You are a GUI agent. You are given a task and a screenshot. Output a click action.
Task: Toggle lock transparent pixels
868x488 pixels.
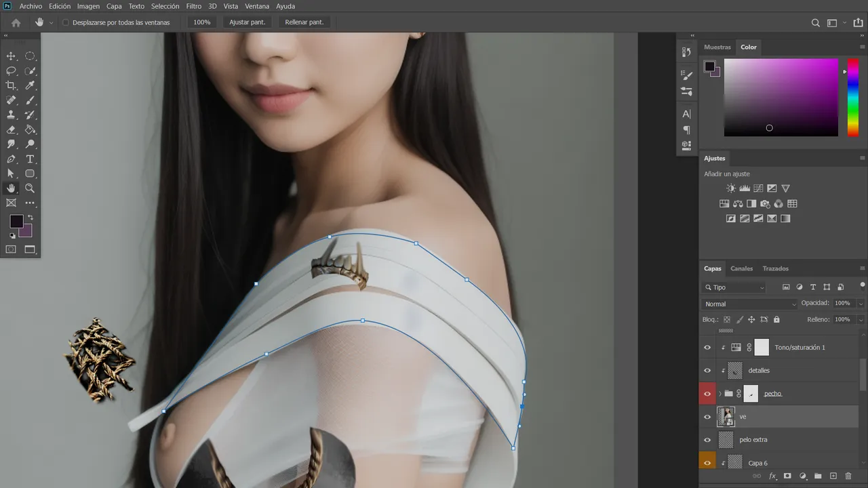point(727,319)
